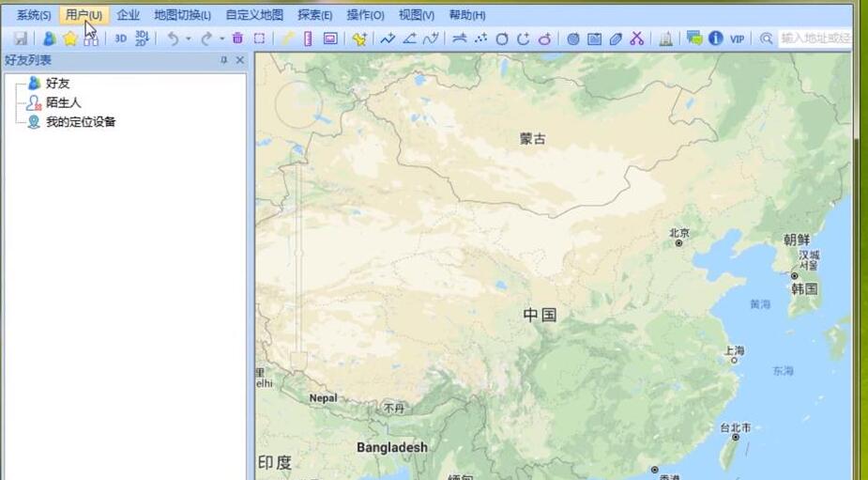The image size is (868, 480).
Task: Open the undo history dropdown arrow
Action: 188,39
